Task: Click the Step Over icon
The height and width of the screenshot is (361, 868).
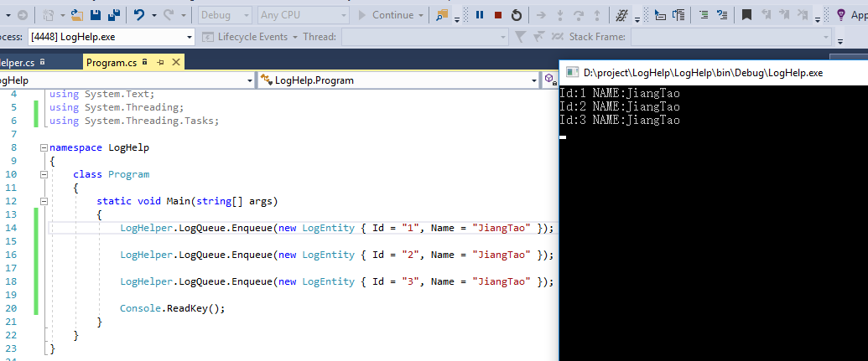Action: [579, 15]
